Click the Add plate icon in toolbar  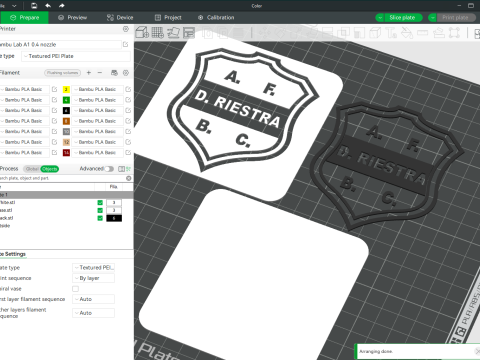coord(158,32)
